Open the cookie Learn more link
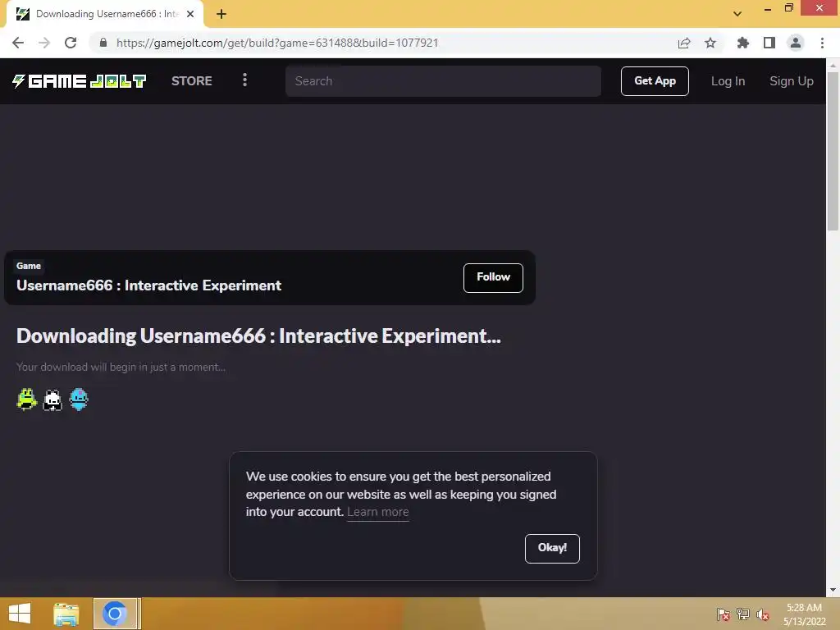 tap(377, 512)
